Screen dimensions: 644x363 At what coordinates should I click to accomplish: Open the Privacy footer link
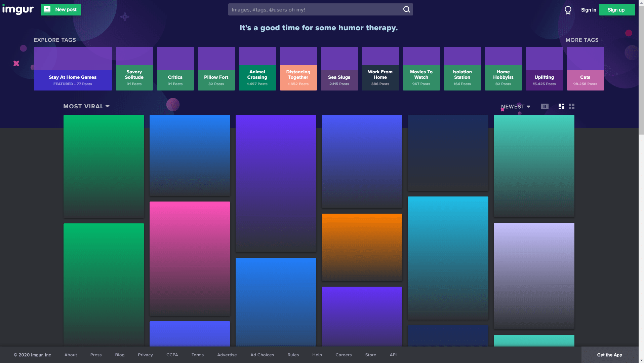pyautogui.click(x=145, y=355)
